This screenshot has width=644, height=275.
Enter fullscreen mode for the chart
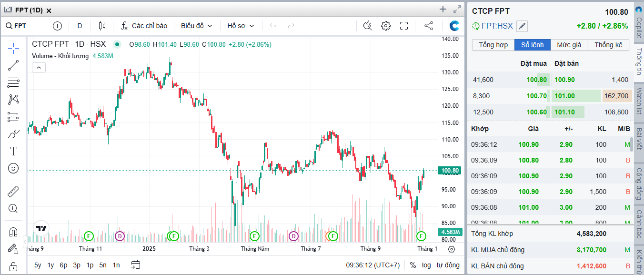404,26
